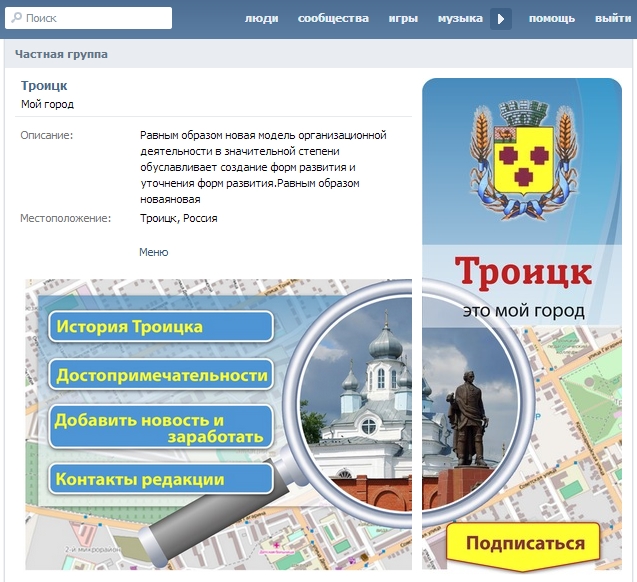Click the Мой город subtitle
637x582 pixels.
(x=48, y=104)
